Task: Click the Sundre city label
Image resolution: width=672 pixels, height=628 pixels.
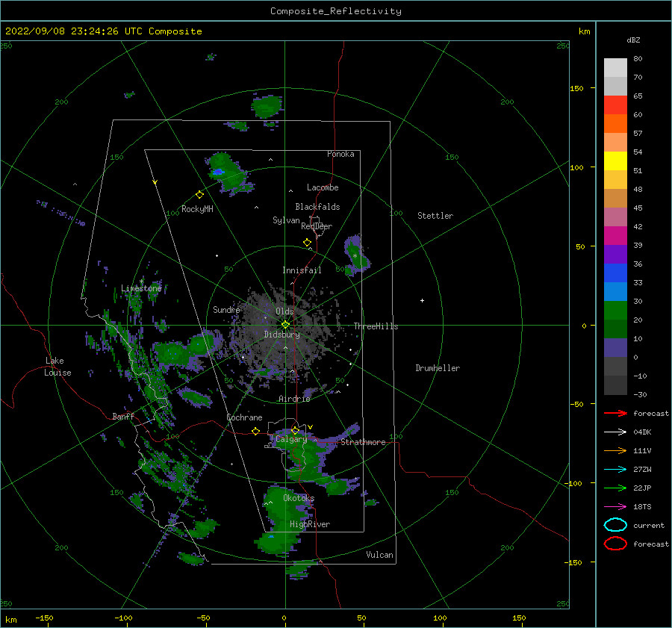Action: pyautogui.click(x=226, y=309)
